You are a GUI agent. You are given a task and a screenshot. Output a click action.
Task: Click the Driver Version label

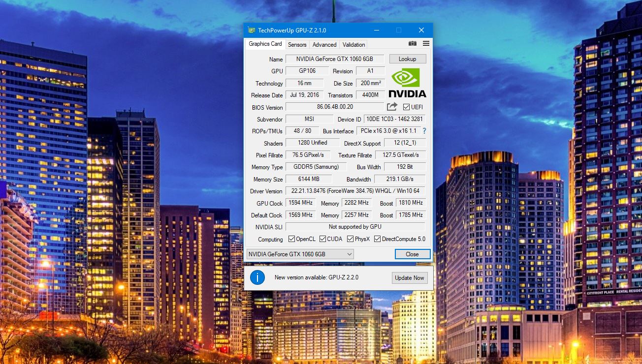266,191
